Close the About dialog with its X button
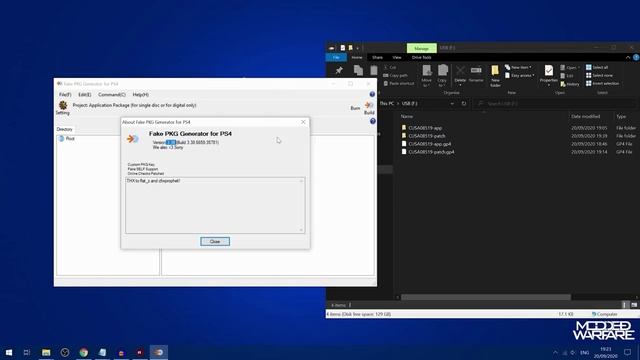 point(303,122)
